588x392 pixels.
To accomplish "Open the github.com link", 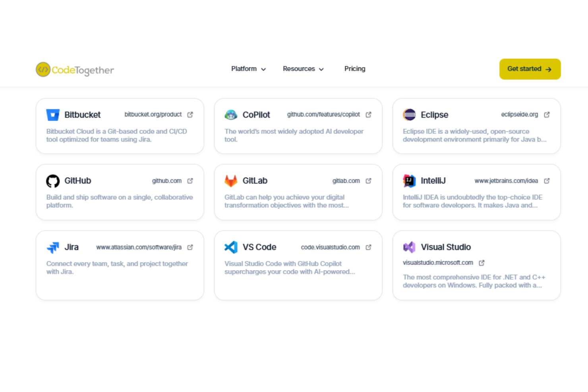I will click(167, 181).
